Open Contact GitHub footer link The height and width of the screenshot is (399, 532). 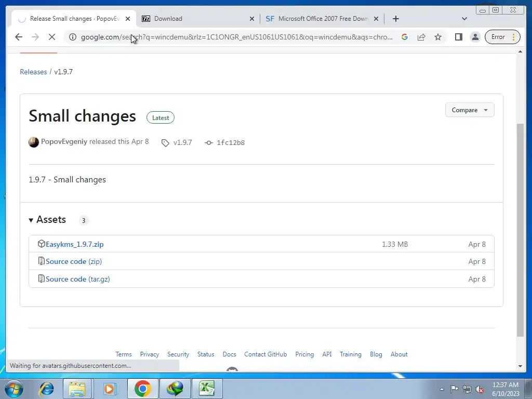click(x=265, y=354)
